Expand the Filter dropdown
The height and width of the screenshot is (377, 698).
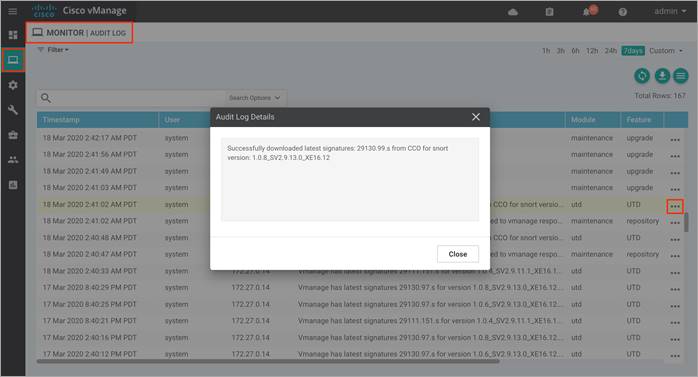pos(53,50)
